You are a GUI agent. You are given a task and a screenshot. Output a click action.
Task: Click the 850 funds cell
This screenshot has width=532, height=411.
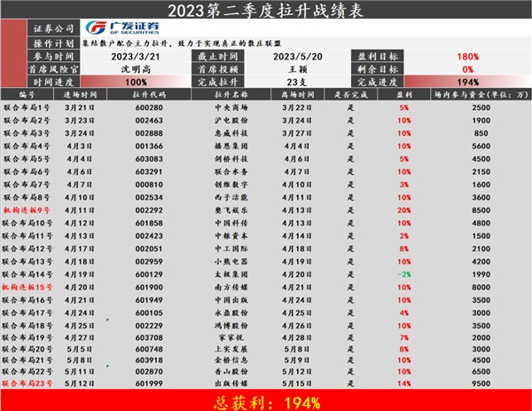pos(481,133)
